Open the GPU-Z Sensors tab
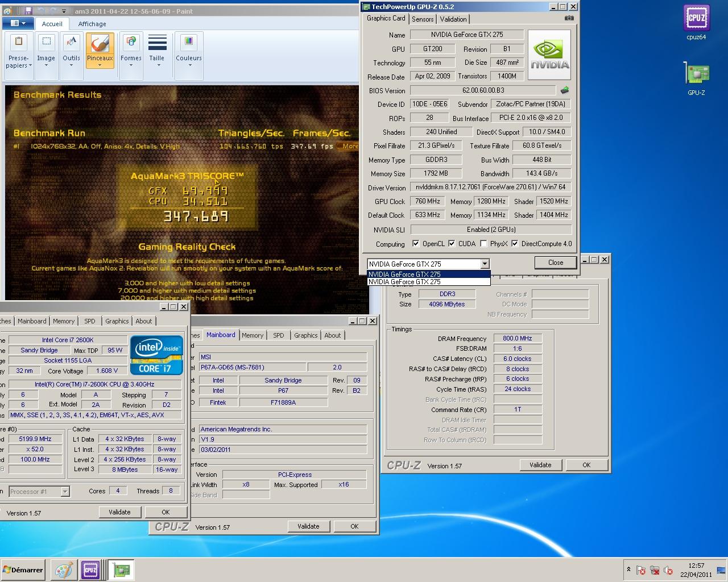Image resolution: width=728 pixels, height=582 pixels. point(423,19)
